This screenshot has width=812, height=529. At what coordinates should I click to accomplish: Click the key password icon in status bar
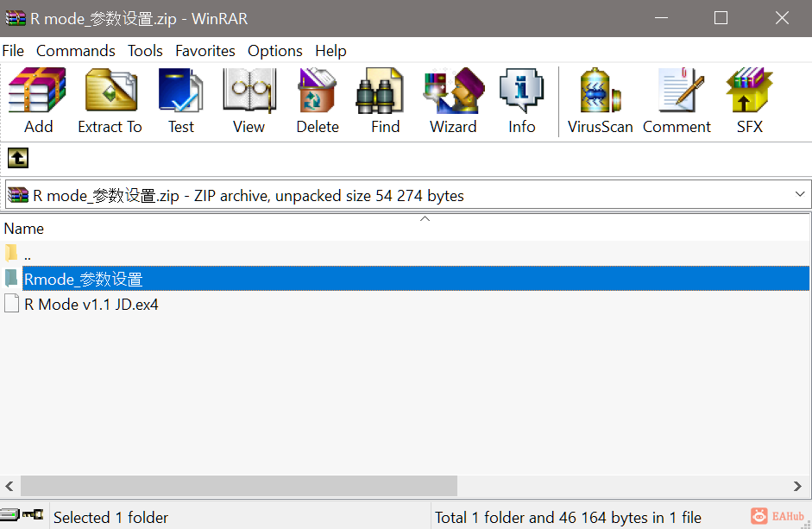(x=33, y=514)
